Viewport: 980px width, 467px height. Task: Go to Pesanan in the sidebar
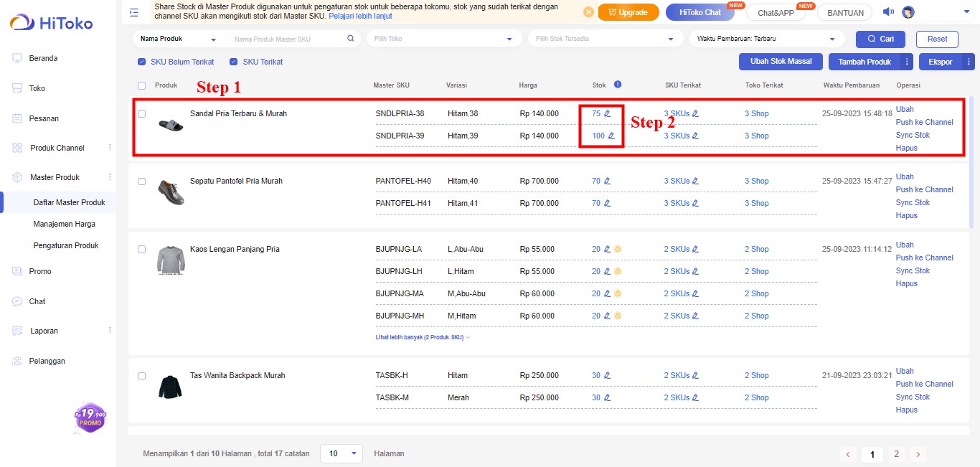pyautogui.click(x=44, y=118)
